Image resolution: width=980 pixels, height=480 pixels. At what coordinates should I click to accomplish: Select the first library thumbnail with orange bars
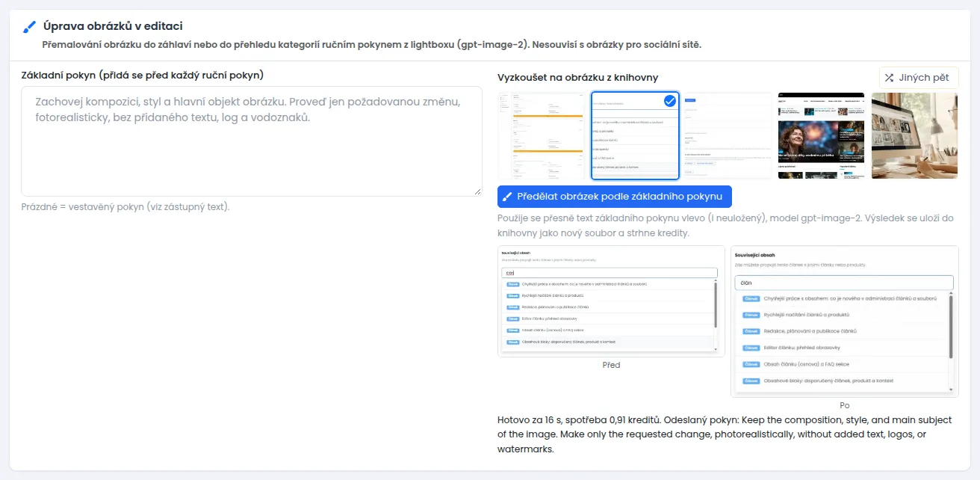[x=541, y=135]
